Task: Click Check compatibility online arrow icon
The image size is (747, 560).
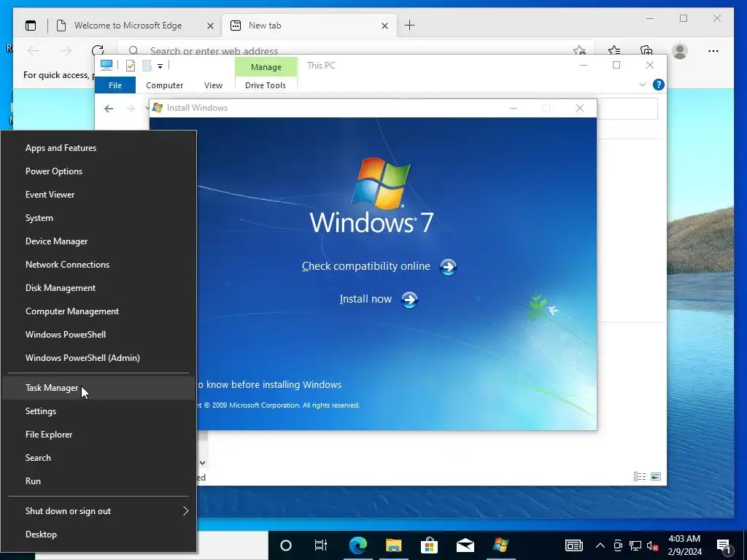Action: click(448, 267)
